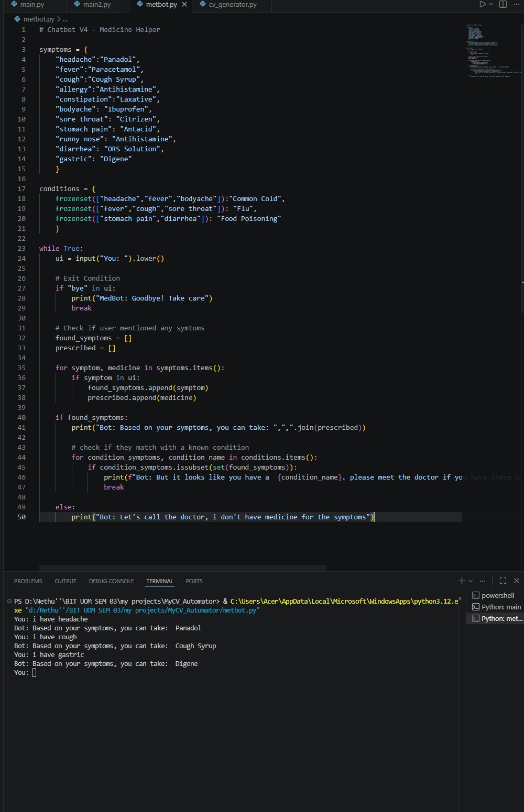Open editor More Actions ellipsis menu
Image resolution: width=524 pixels, height=812 pixels.
coord(517,4)
